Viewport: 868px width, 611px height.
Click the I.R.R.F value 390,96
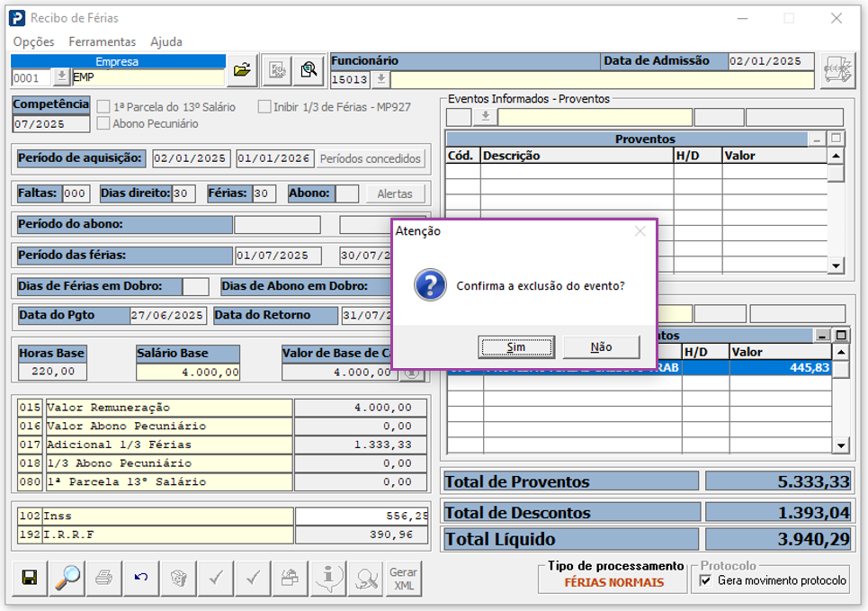coord(362,535)
